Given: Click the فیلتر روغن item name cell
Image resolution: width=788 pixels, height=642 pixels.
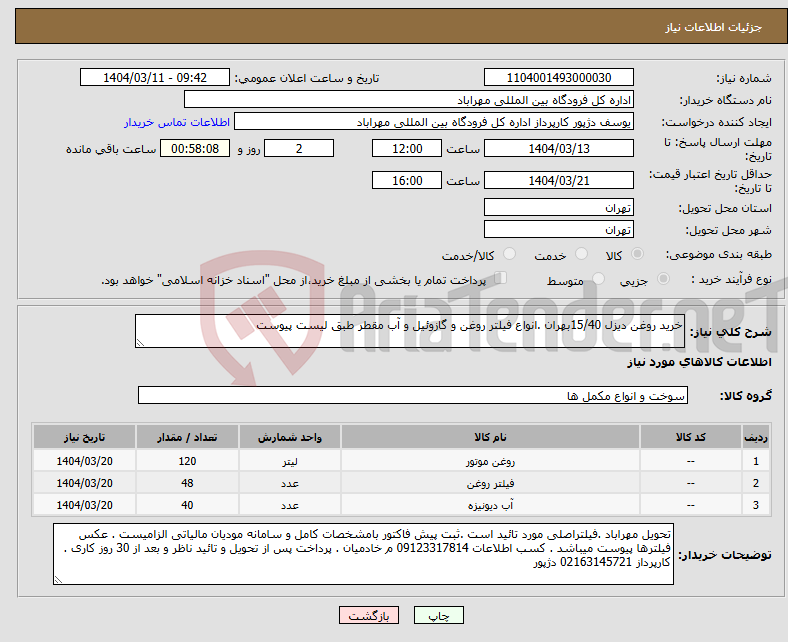Looking at the screenshot, I should [x=490, y=483].
